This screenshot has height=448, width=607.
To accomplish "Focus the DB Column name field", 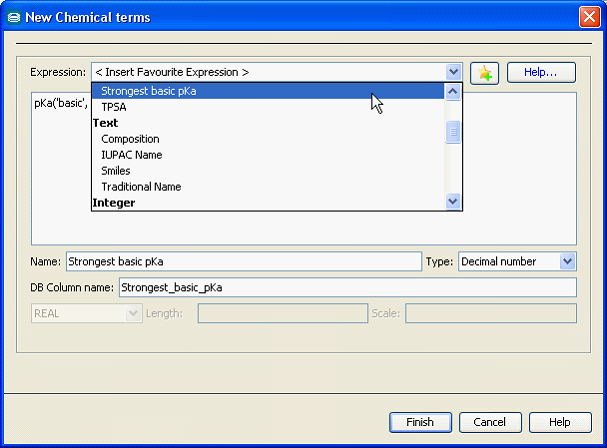I will 346,288.
